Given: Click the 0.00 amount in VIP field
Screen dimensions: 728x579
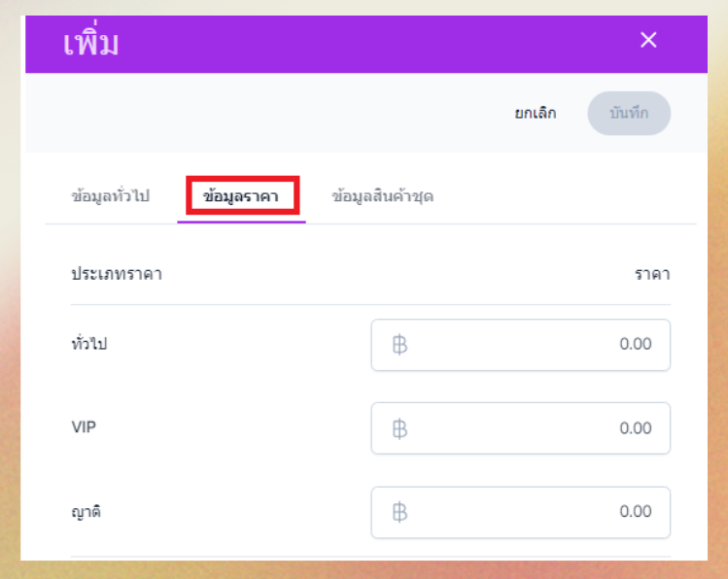Looking at the screenshot, I should 636,428.
